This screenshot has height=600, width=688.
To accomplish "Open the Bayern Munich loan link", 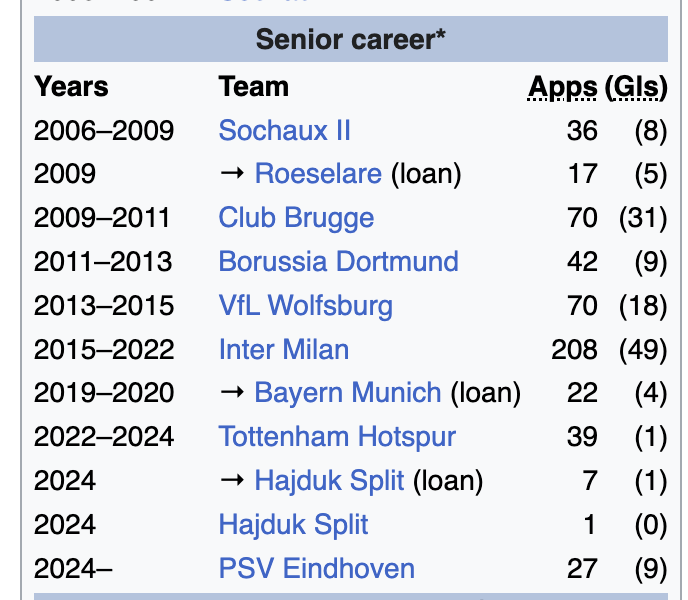I will click(348, 392).
